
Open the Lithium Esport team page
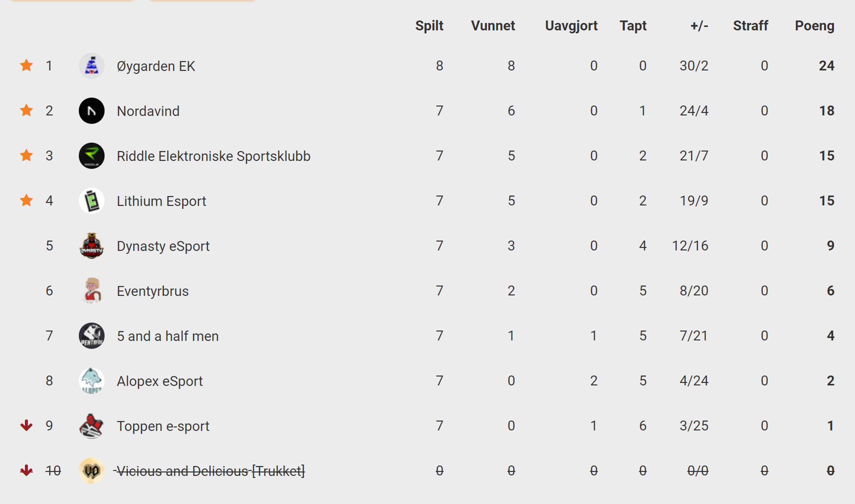[x=161, y=201]
